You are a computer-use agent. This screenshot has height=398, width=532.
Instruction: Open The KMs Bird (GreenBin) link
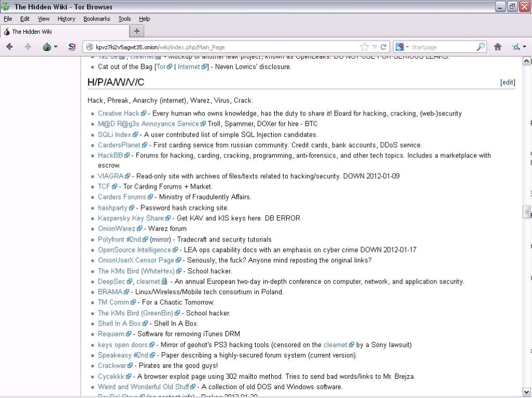[139, 313]
